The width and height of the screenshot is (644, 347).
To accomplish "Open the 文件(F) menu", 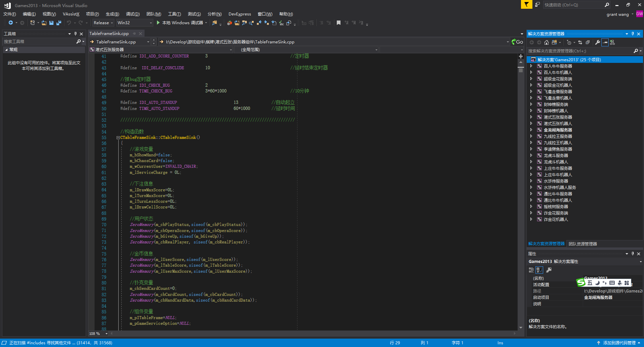I will (9, 14).
